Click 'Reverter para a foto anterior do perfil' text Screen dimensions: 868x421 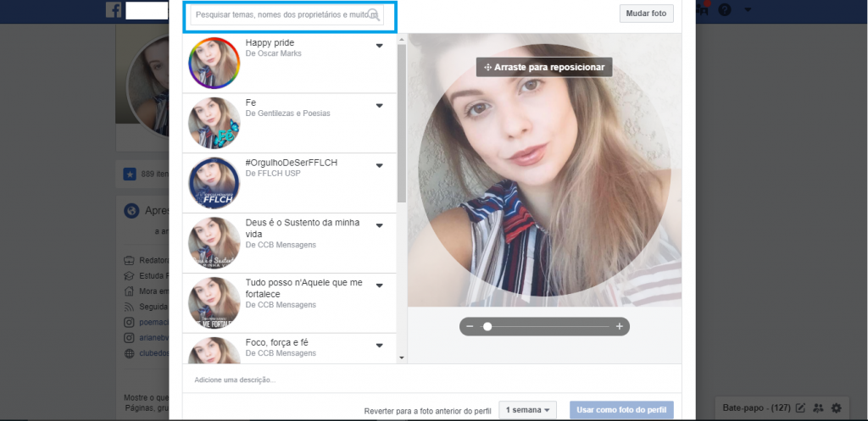427,411
